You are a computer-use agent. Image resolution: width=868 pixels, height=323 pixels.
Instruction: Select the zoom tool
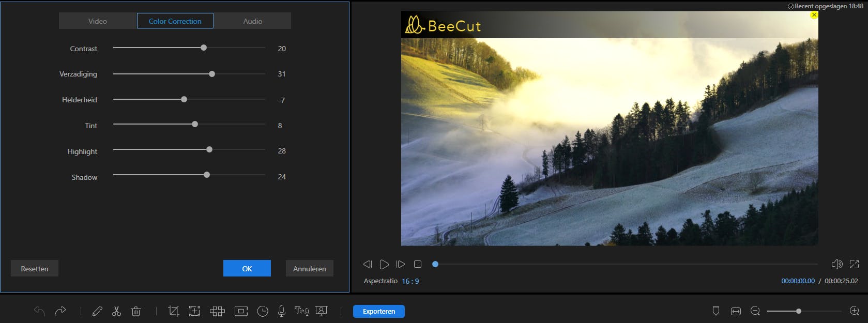(x=194, y=311)
